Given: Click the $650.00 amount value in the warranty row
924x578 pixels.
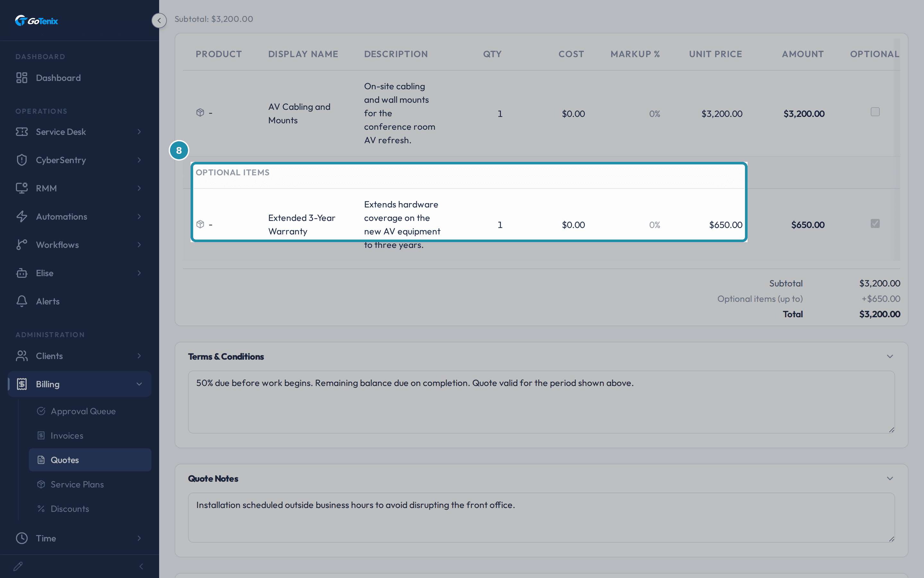Looking at the screenshot, I should click(x=808, y=225).
